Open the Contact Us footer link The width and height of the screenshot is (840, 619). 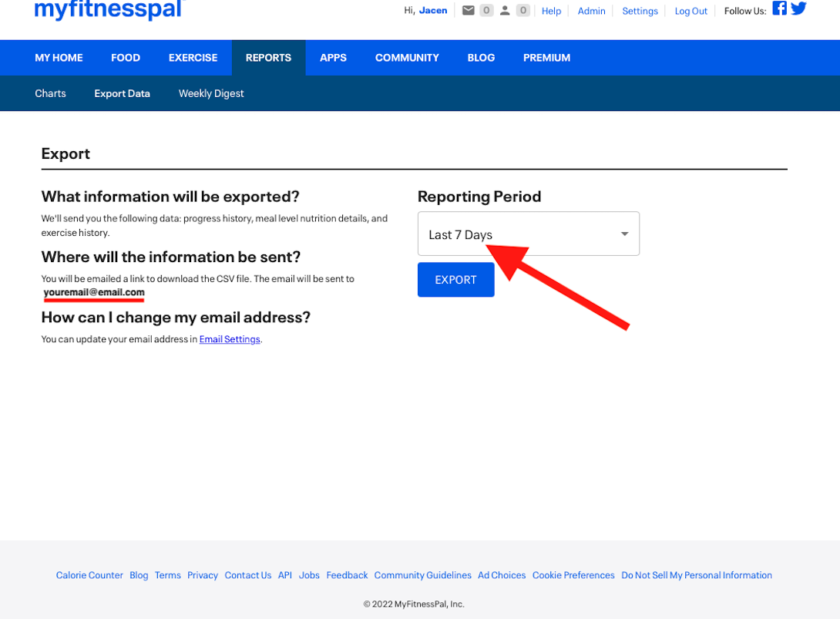(x=248, y=575)
